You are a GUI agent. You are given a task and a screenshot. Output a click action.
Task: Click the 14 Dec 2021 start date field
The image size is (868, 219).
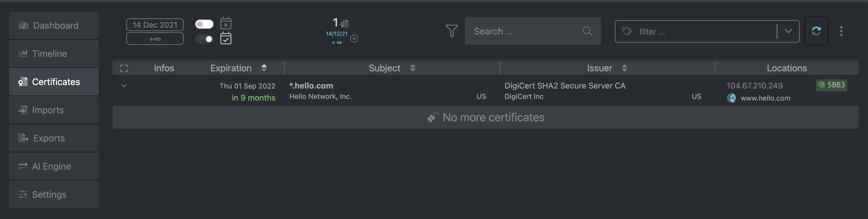[155, 25]
